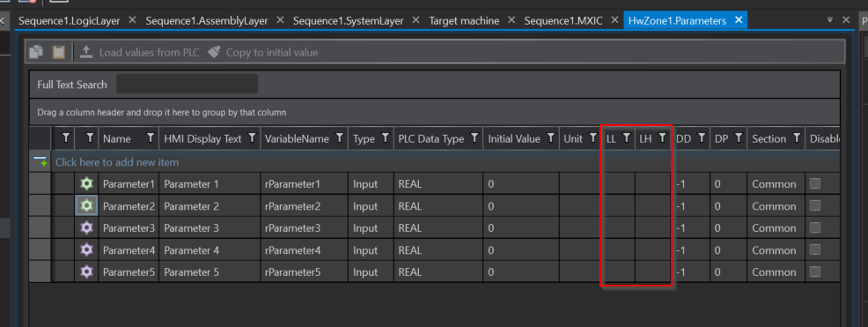Screen dimensions: 868x327
Task: Click the Initial Value cell of Parameter3
Action: pyautogui.click(x=521, y=227)
